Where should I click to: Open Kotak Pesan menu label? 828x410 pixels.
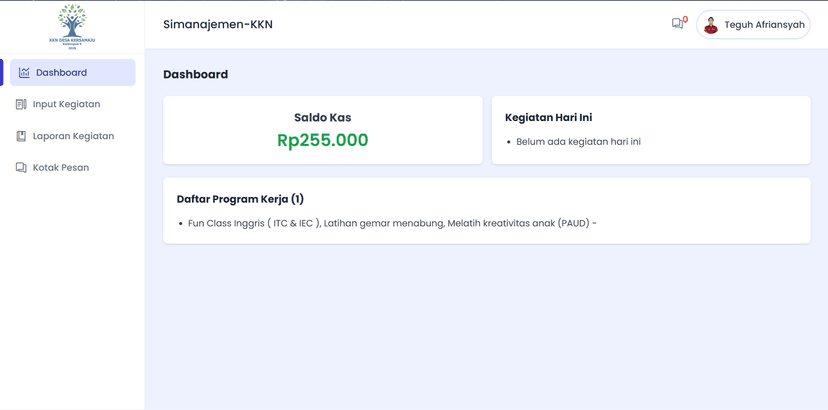coord(61,168)
